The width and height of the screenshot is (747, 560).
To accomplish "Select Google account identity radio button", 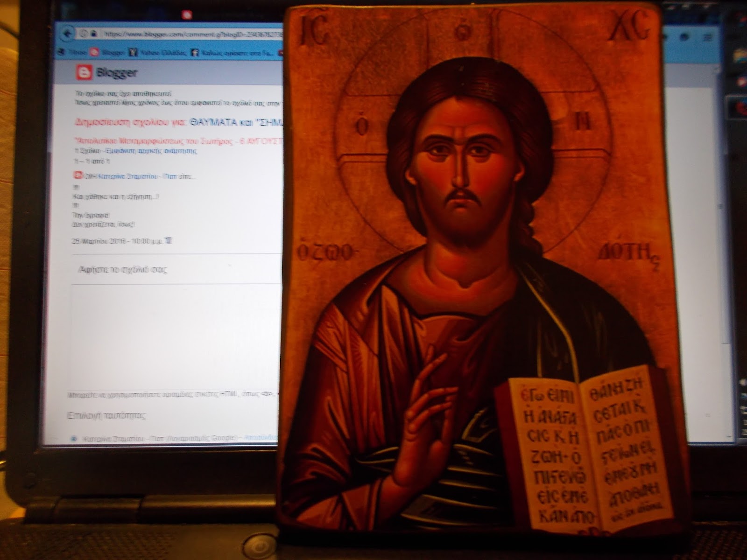I will click(74, 439).
